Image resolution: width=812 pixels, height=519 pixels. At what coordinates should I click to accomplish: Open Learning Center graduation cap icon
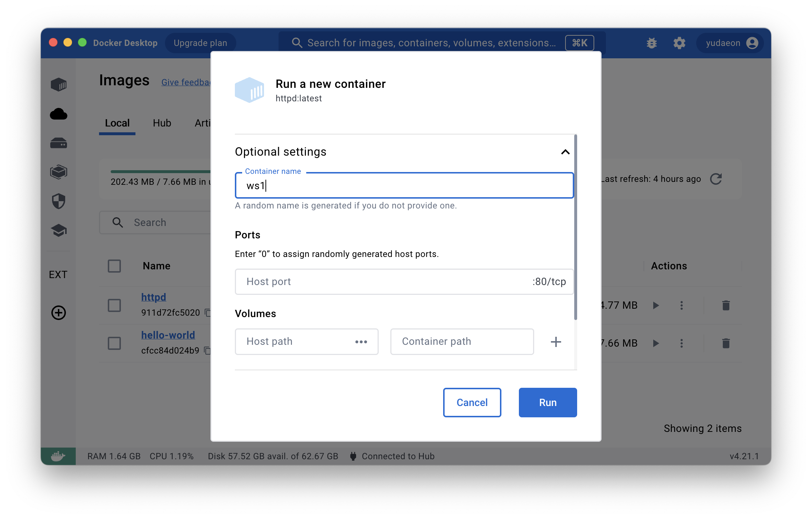(59, 230)
